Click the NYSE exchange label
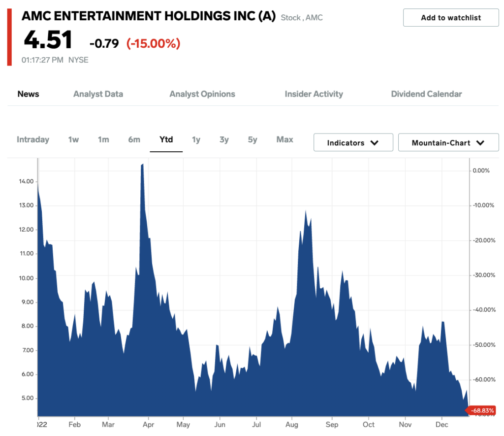Screen dimensions: 504x436 click(78, 60)
